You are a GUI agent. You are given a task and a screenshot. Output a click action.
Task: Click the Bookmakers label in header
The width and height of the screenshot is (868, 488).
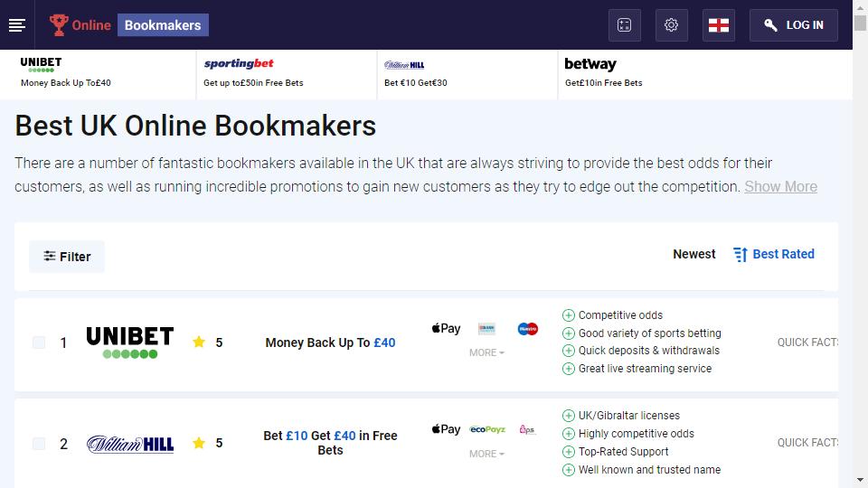163,25
